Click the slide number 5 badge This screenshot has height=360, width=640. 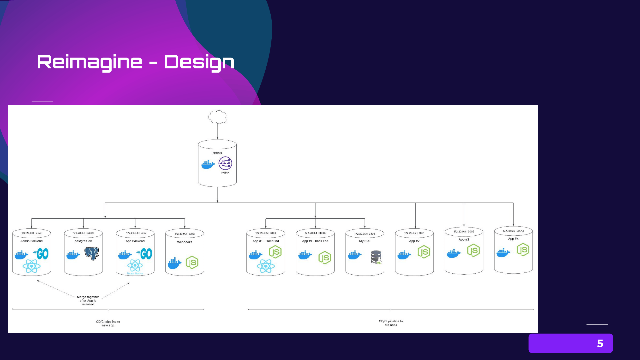click(x=571, y=343)
